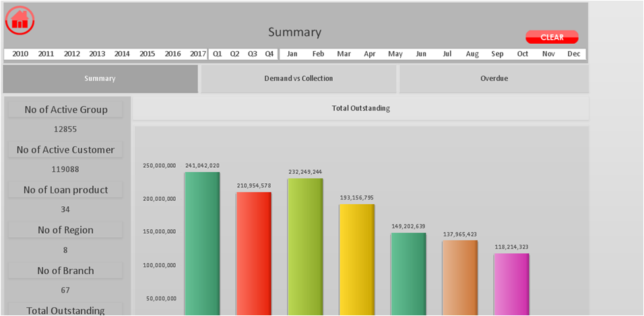
Task: Filter by year 2014
Action: coord(122,54)
